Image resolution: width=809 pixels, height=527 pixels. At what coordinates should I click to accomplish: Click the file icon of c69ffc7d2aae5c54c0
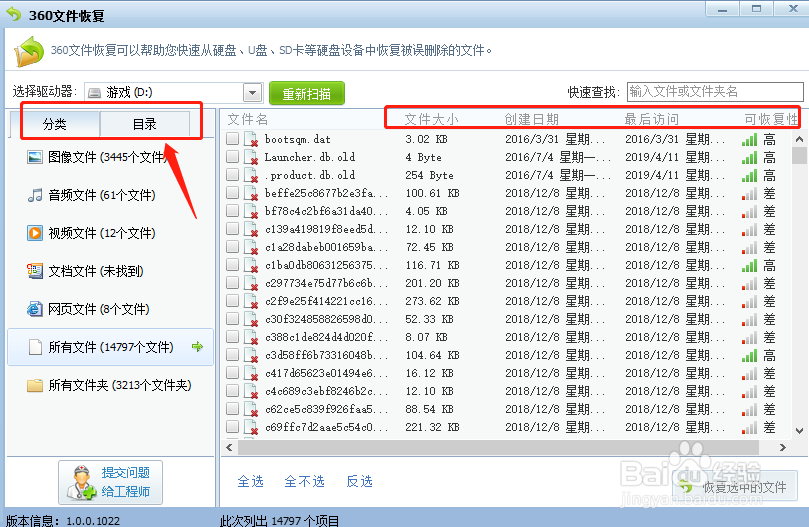pyautogui.click(x=251, y=427)
